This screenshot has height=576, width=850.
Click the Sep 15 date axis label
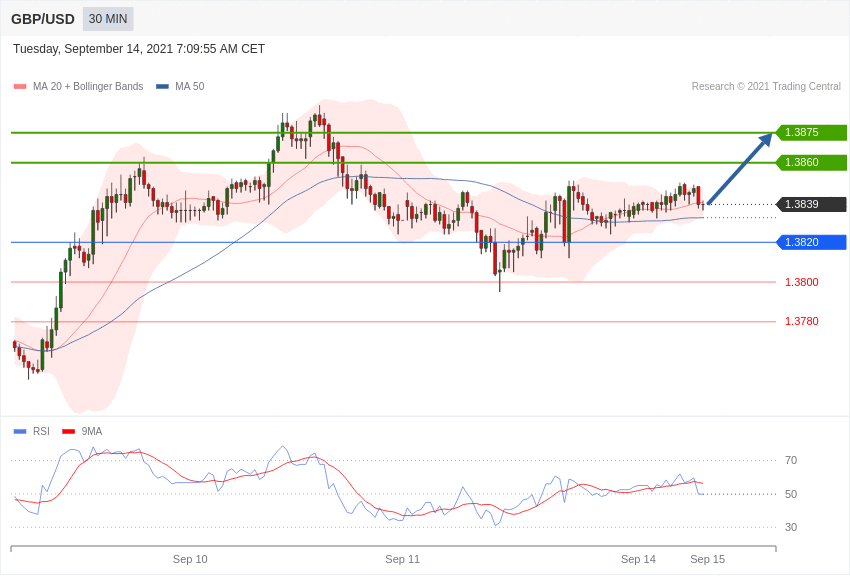point(707,559)
